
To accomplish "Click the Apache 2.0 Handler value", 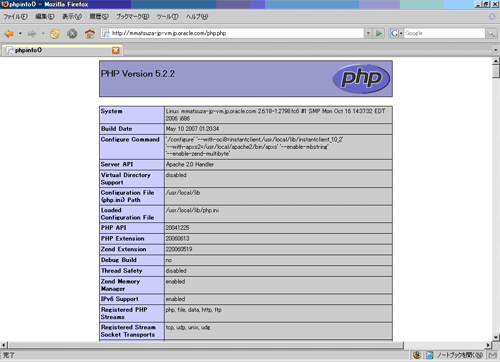I will 190,164.
